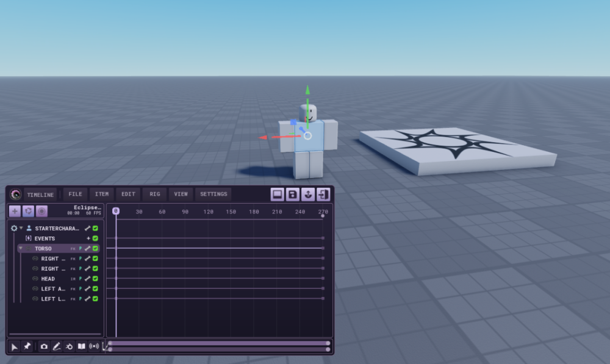
Task: Click the end marker dot at frame 270
Action: click(323, 216)
